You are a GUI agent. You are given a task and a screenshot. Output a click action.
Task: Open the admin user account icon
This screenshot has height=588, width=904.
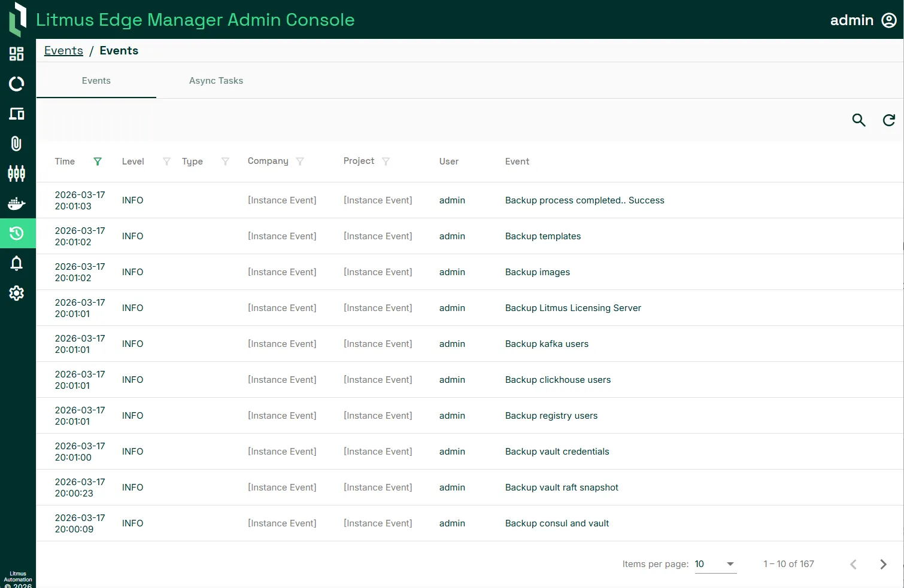[x=889, y=20]
